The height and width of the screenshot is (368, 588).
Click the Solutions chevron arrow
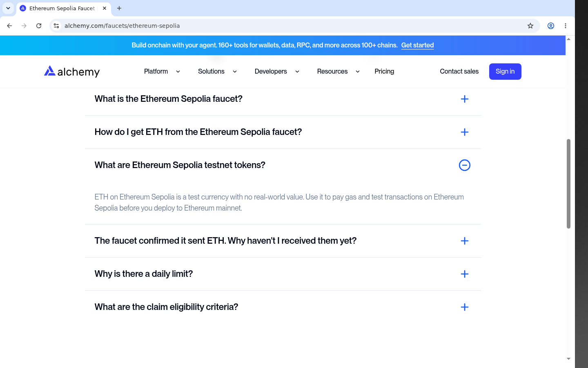[235, 72]
